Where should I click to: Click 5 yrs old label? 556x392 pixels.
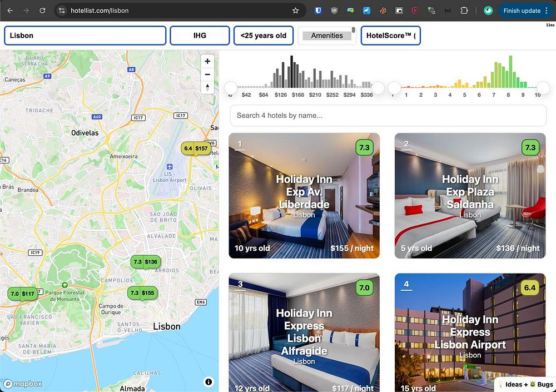tap(416, 249)
